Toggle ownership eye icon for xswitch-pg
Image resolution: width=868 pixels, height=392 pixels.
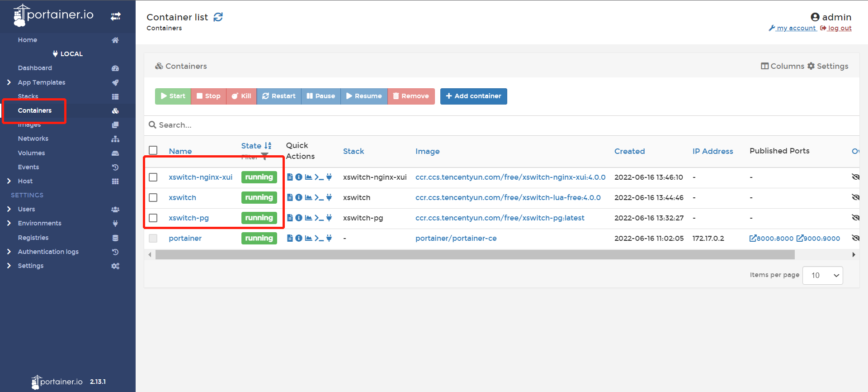point(855,218)
